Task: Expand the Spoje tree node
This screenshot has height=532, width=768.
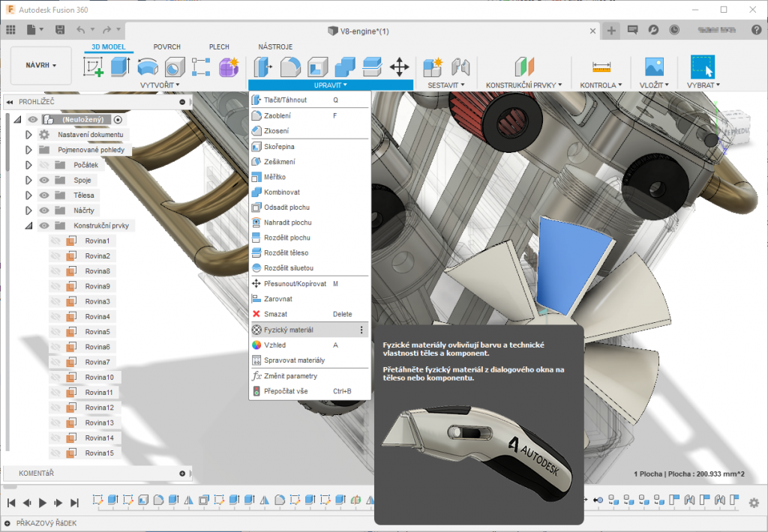Action: (x=28, y=180)
